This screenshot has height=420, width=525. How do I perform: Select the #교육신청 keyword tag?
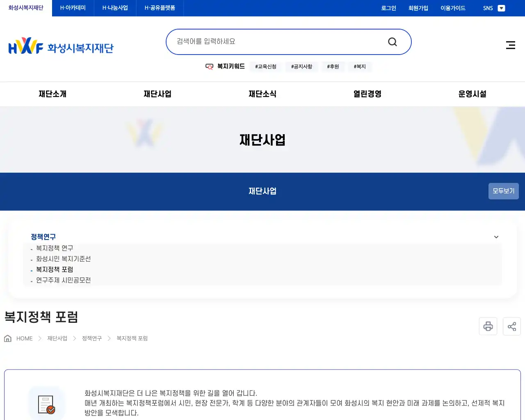(265, 66)
